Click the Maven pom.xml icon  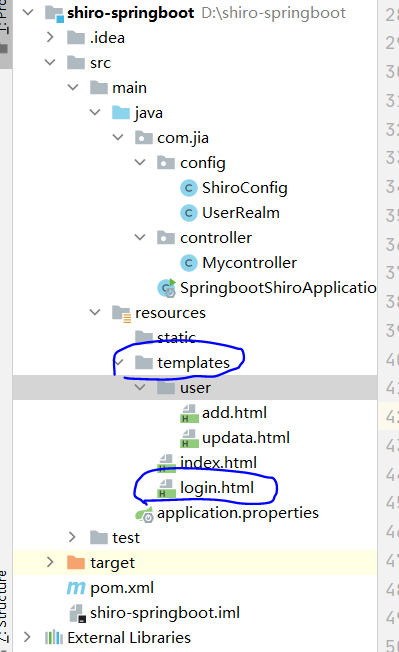click(x=76, y=588)
